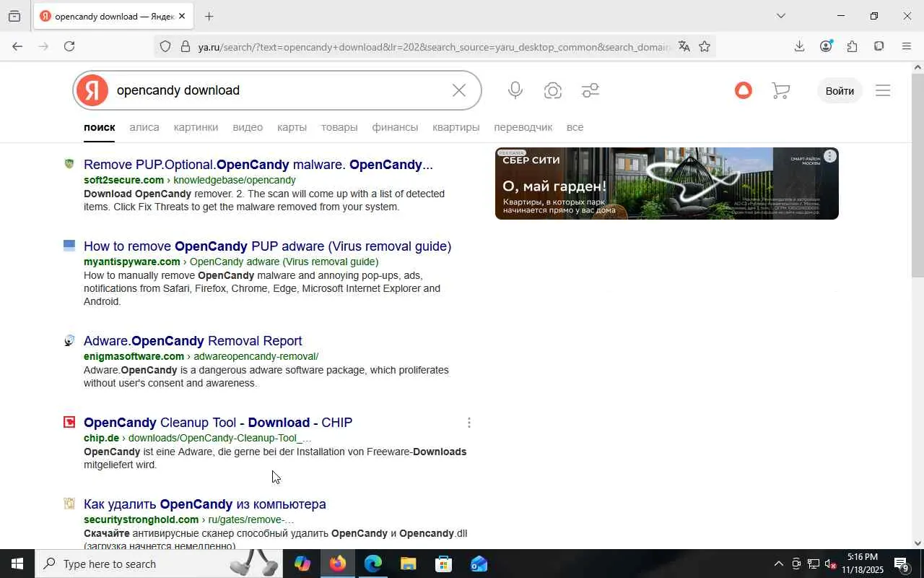Click the Yandex logo
This screenshot has height=578, width=924.
(x=92, y=90)
